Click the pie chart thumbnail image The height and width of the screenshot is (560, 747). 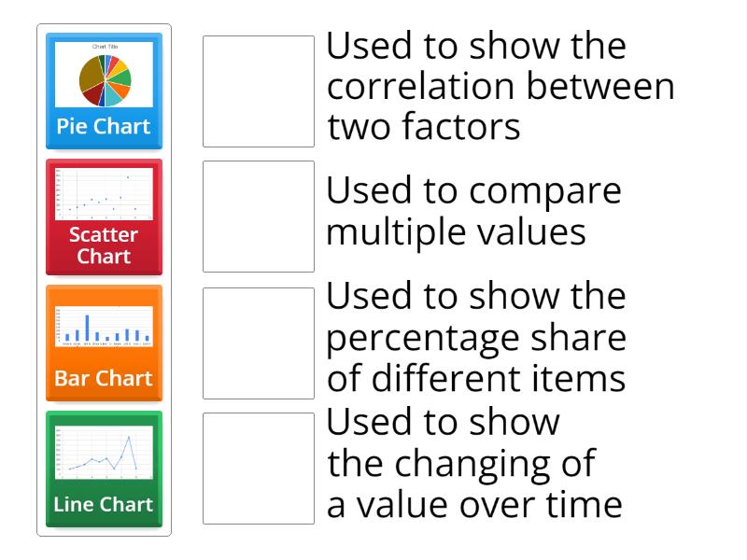pyautogui.click(x=104, y=74)
